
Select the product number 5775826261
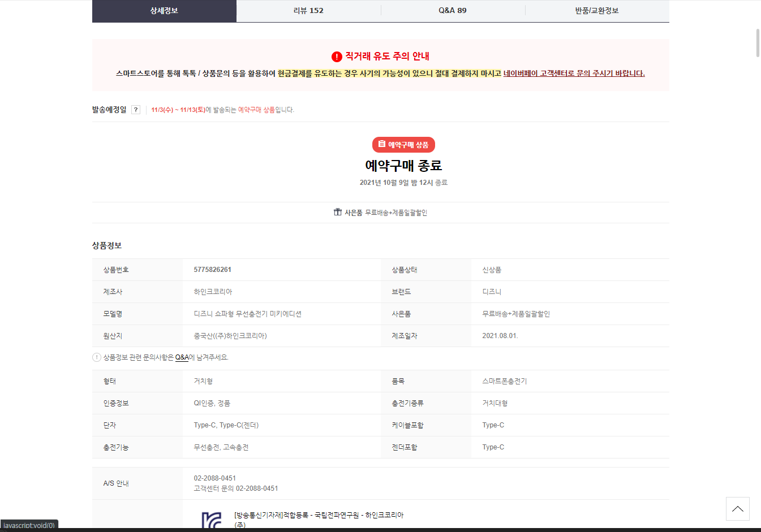tap(212, 270)
